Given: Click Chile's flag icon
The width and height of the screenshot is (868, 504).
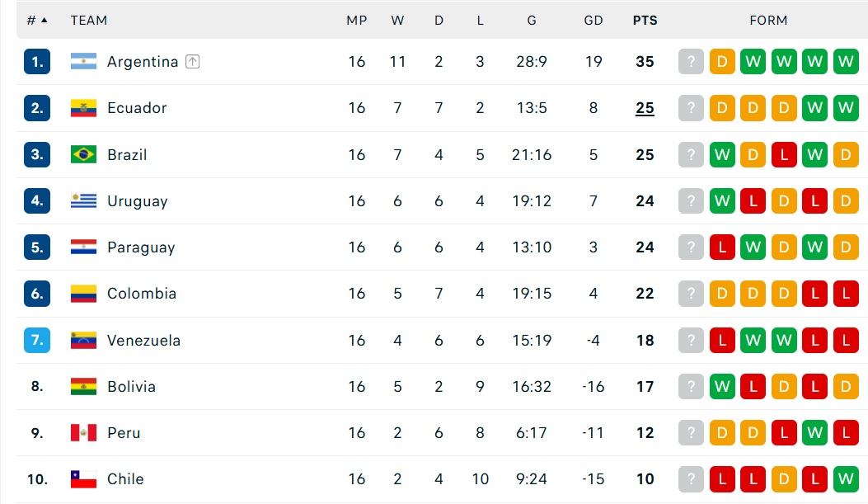Looking at the screenshot, I should click(83, 479).
